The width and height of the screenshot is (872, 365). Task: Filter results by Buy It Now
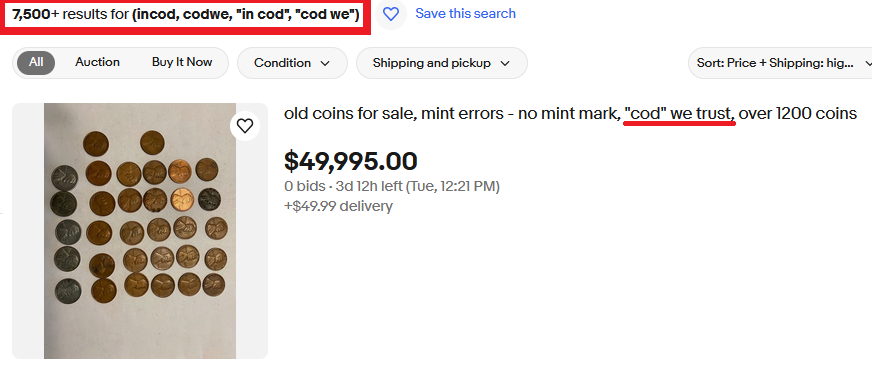click(182, 62)
